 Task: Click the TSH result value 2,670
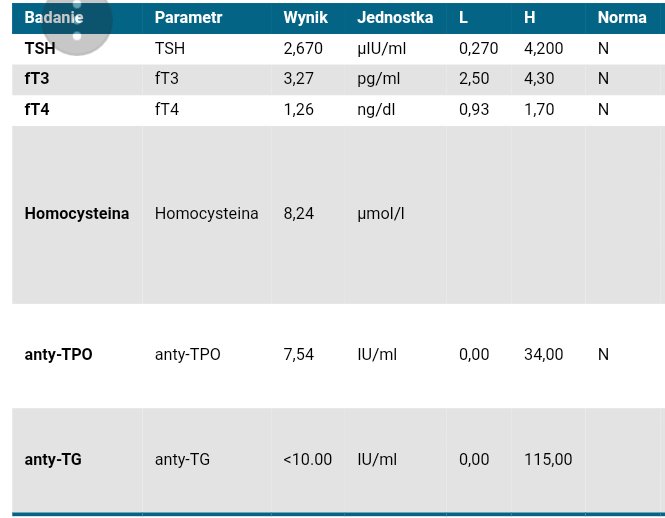304,48
